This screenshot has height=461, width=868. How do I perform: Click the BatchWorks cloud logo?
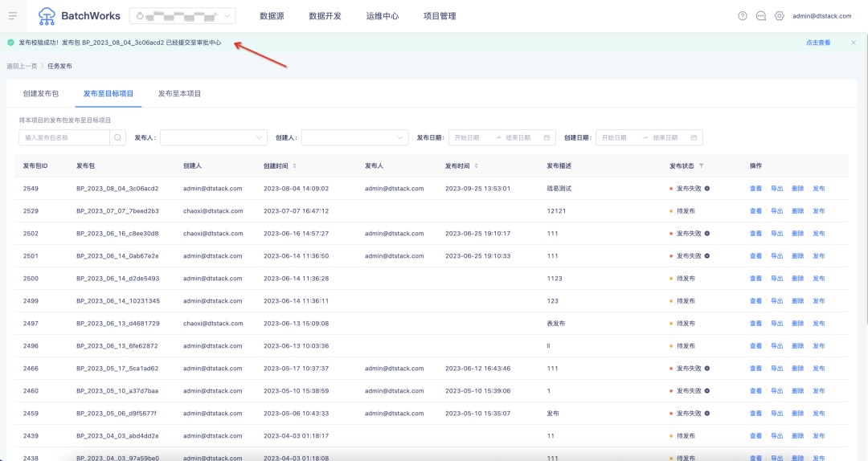[x=47, y=15]
